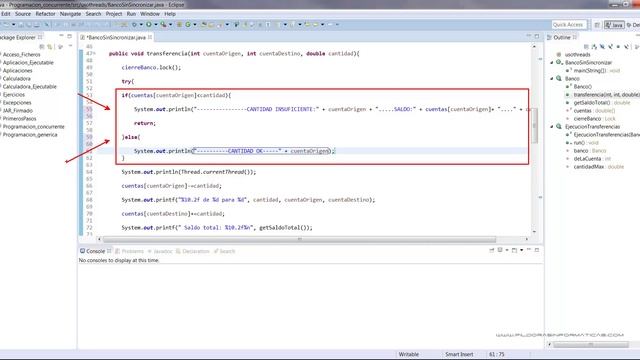Screen dimensions: 640x360
Task: Toggle Hide Non-Public Members in Outline toolbar
Action: click(618, 47)
